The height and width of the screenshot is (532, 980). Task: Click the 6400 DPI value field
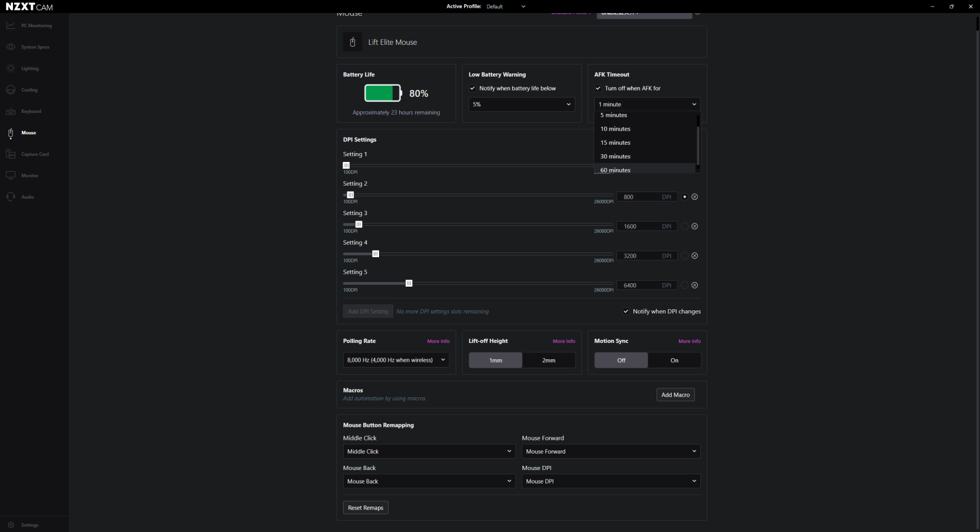(646, 286)
